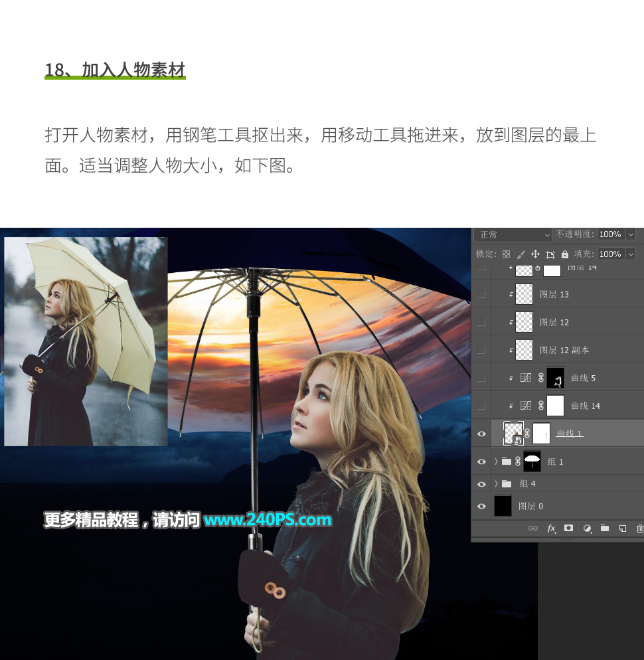
Task: Hide the 曲线 1 layer visibility eye
Action: pos(481,433)
